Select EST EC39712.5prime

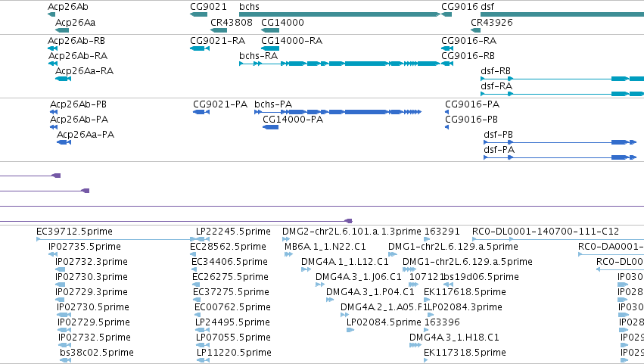74,232
